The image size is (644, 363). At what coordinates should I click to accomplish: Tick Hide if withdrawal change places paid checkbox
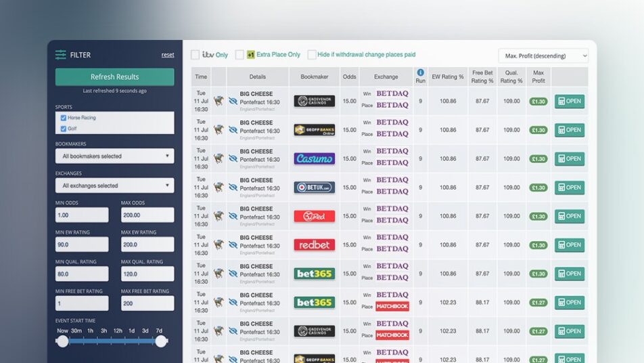point(312,55)
